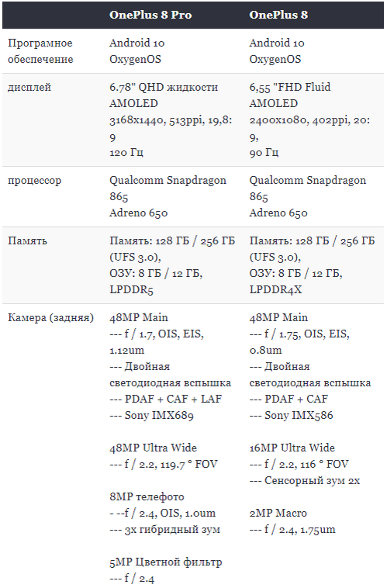Click the OnePlus 8 Pro column header
Screen dimensions: 387x588
click(x=150, y=15)
